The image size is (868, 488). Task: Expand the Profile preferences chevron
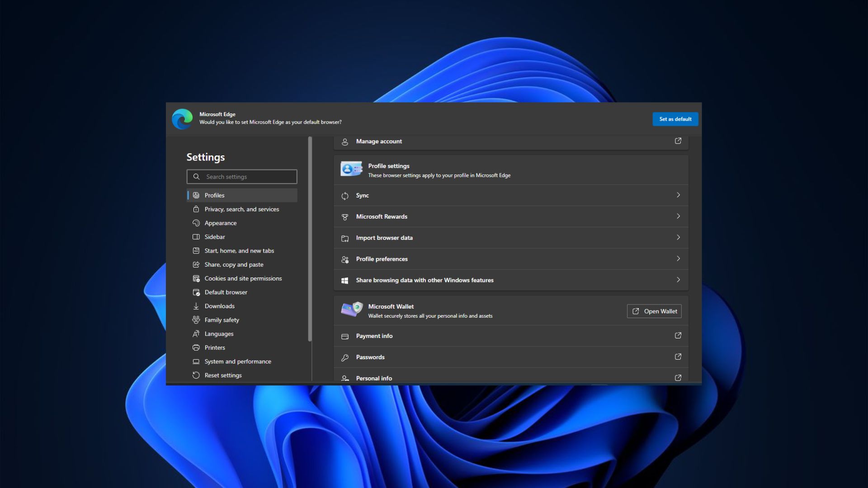click(x=678, y=258)
